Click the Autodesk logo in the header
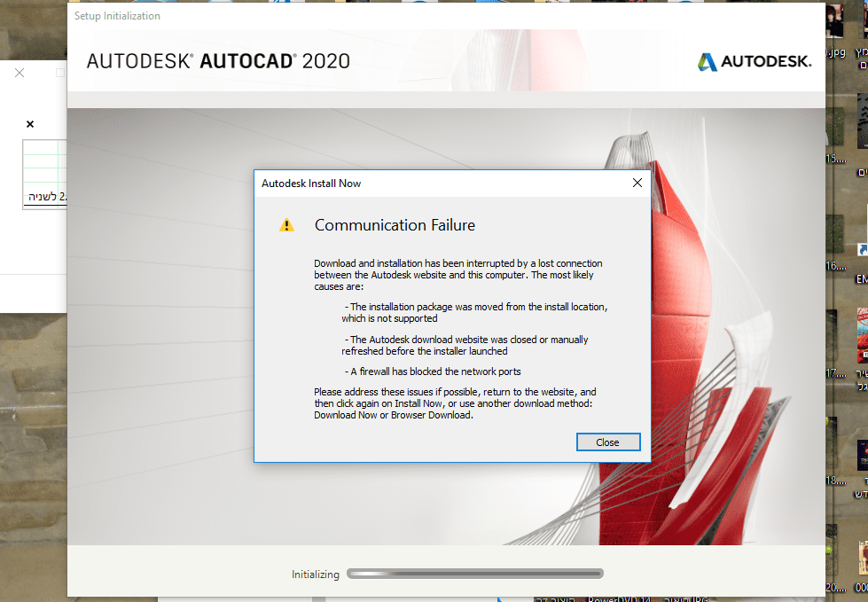 pyautogui.click(x=755, y=61)
